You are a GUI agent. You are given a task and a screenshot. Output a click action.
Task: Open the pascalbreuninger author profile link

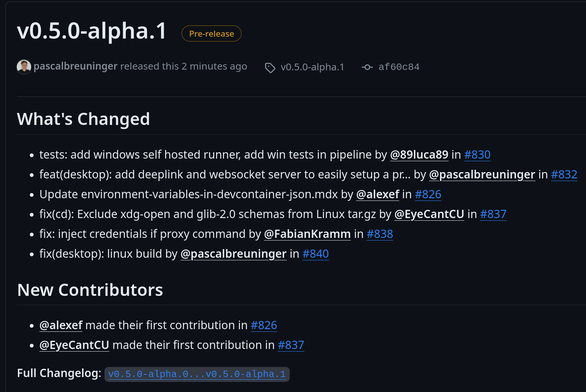click(x=76, y=66)
